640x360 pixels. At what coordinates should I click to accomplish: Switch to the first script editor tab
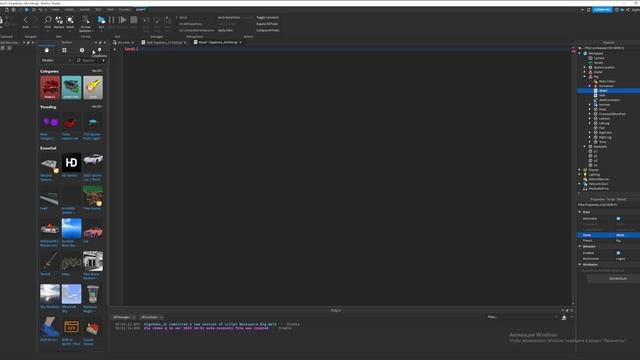[x=164, y=42]
